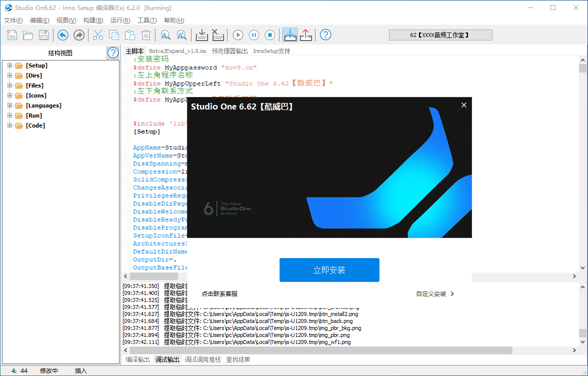Click the debug output horizontal scrollbar
The height and width of the screenshot is (376, 588).
(x=321, y=350)
